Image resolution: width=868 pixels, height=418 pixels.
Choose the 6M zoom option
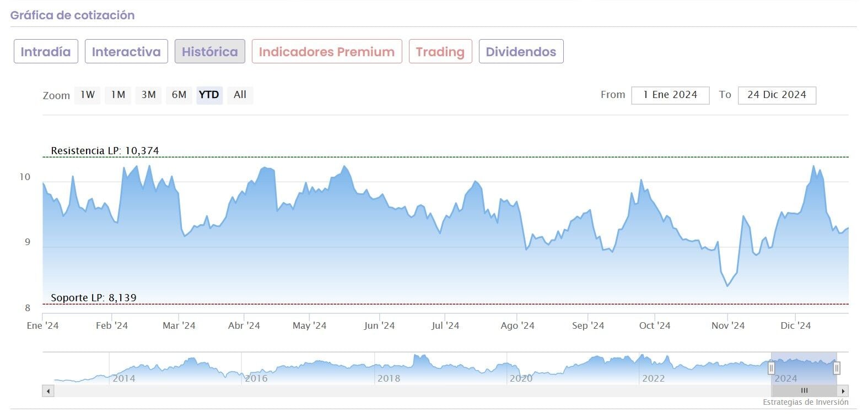[x=179, y=95]
